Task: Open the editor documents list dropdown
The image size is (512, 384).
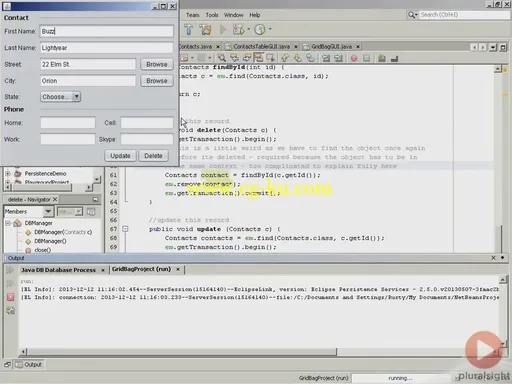Action: point(493,47)
